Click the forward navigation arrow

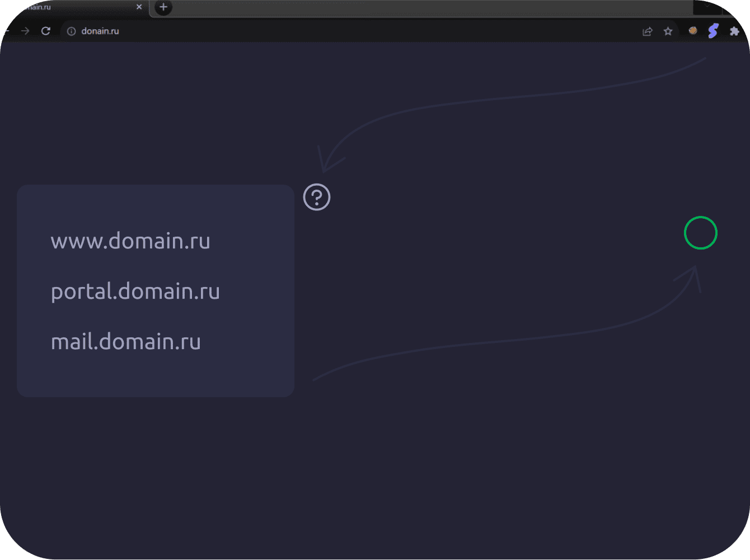point(25,31)
